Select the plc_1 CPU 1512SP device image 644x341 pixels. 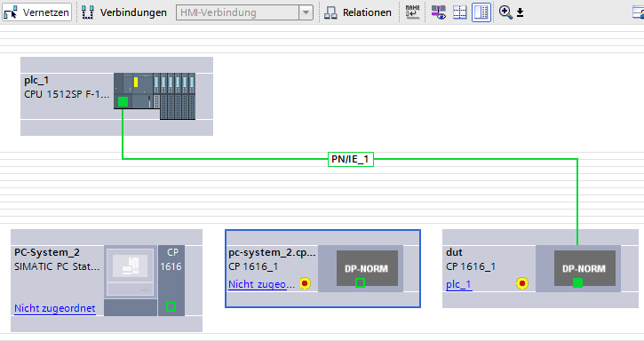coord(155,97)
